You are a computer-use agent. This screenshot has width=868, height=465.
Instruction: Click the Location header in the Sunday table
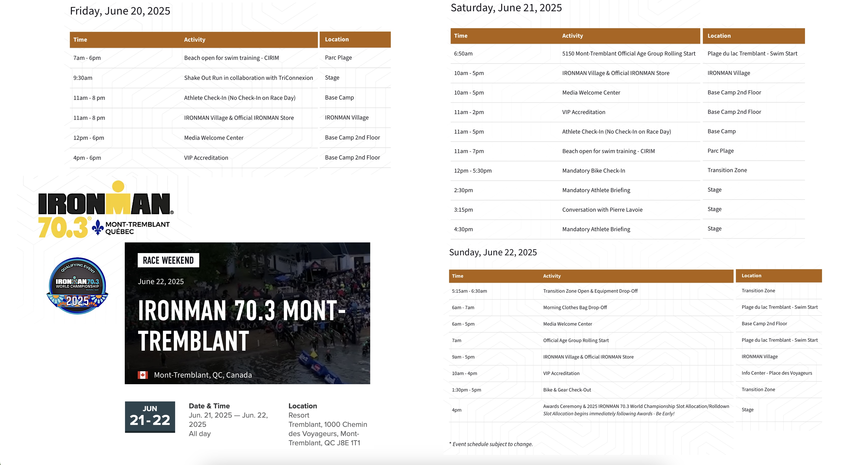pos(751,276)
